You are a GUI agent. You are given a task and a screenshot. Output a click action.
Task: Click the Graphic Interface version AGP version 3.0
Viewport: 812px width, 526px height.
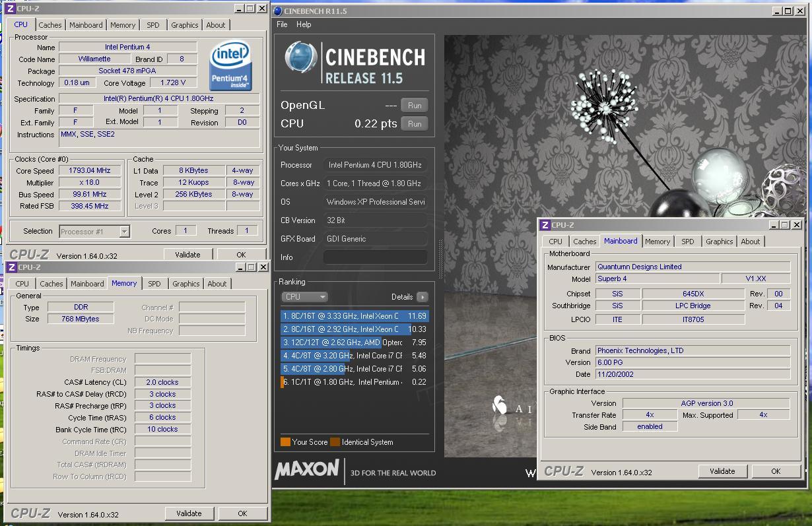click(x=706, y=404)
